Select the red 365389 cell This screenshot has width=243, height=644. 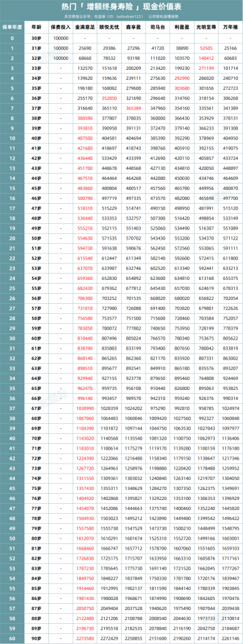(134, 108)
